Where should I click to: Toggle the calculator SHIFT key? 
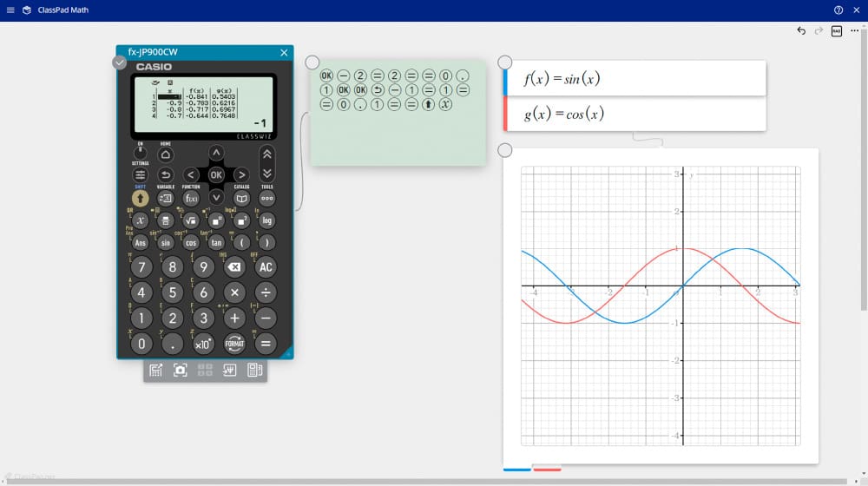(140, 198)
